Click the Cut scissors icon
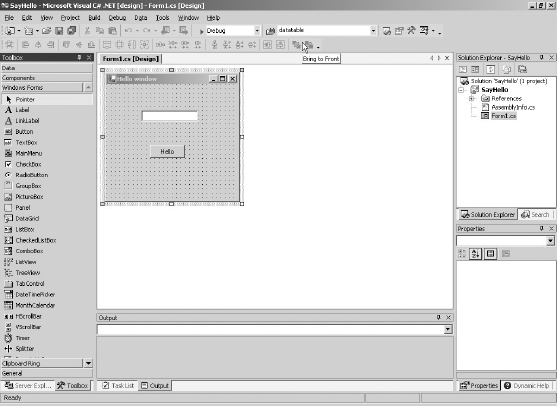 pos(87,31)
